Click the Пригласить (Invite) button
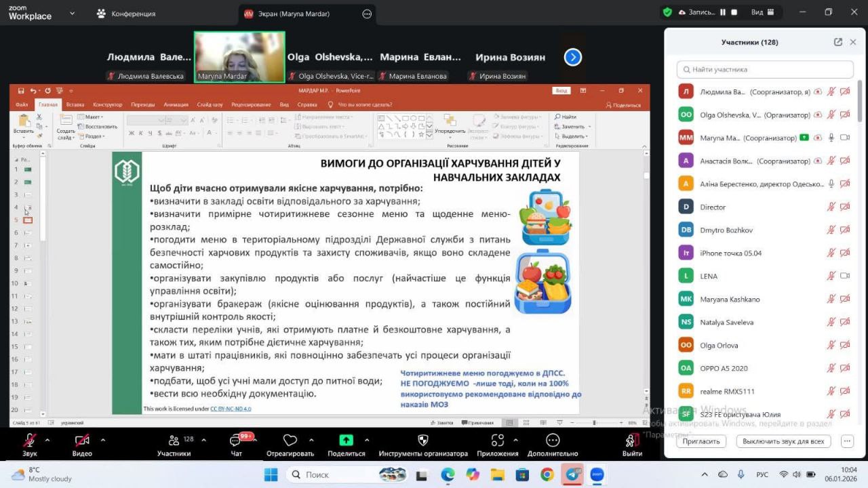868x488 pixels. [701, 441]
